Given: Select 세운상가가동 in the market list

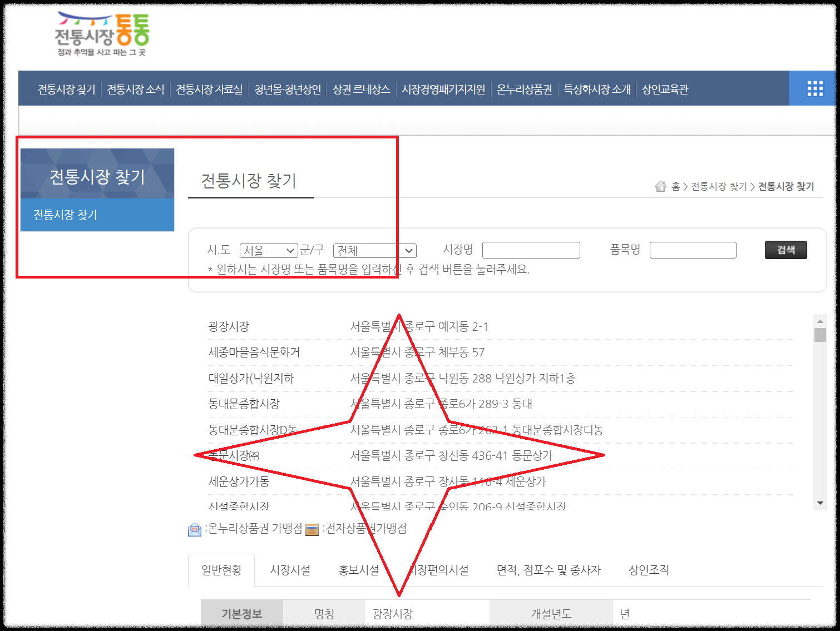Looking at the screenshot, I should (239, 481).
